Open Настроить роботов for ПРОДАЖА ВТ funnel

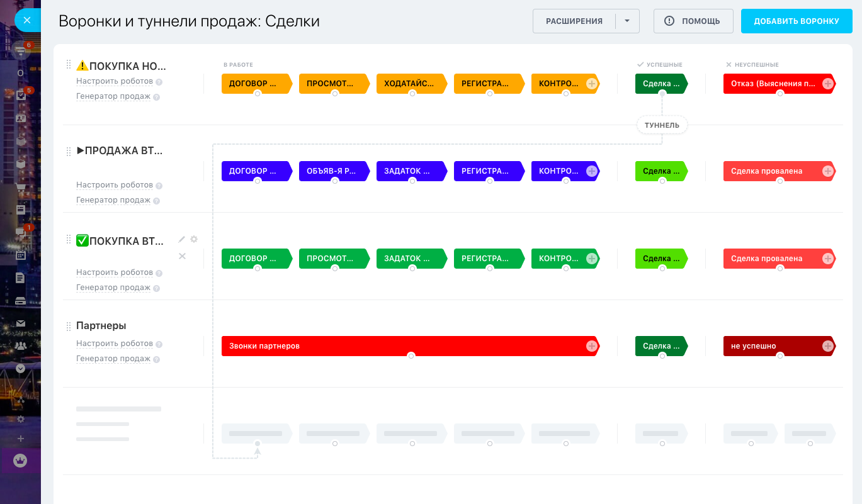pyautogui.click(x=115, y=185)
